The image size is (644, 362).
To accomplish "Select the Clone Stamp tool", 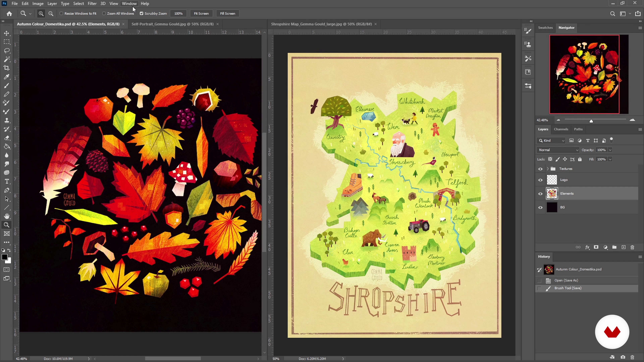I will click(x=7, y=120).
